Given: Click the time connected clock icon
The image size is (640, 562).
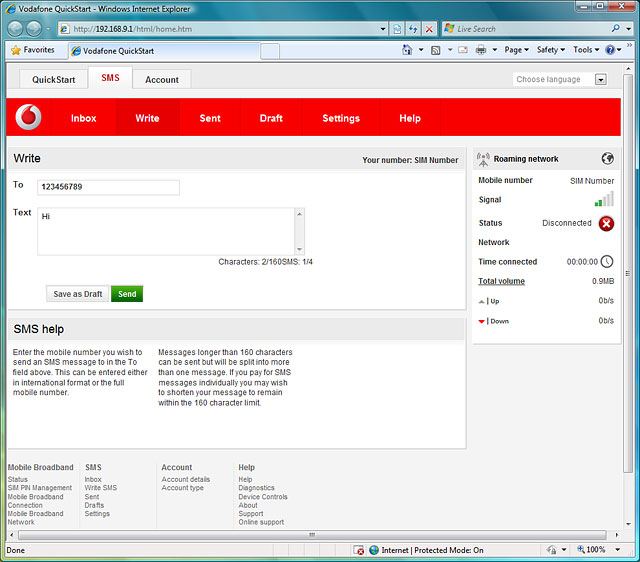Looking at the screenshot, I should click(607, 262).
